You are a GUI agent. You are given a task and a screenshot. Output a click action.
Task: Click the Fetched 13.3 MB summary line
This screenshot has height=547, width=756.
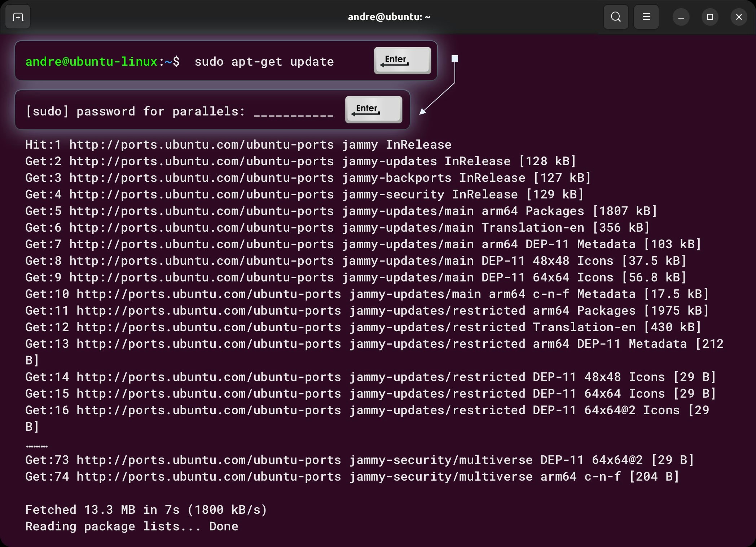(x=146, y=510)
